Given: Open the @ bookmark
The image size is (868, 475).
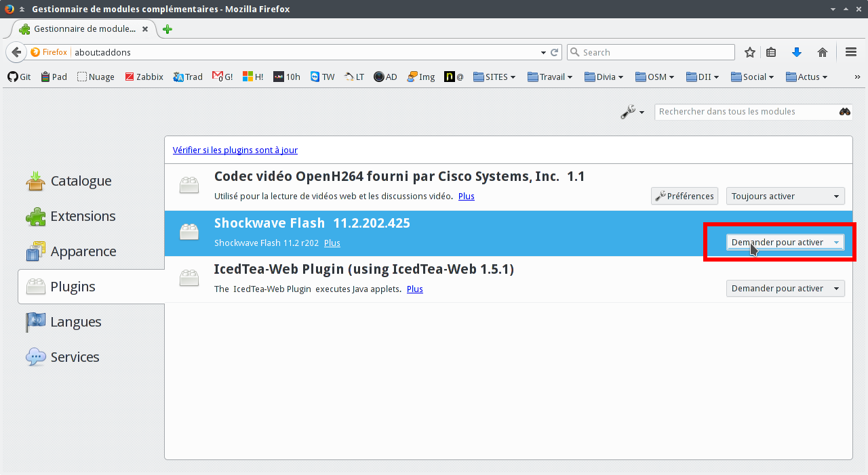Looking at the screenshot, I should [454, 77].
